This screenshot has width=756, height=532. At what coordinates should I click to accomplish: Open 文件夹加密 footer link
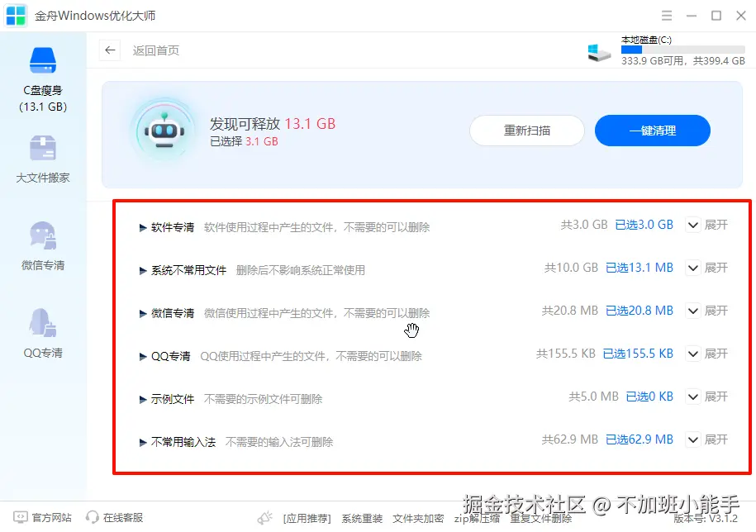click(x=418, y=519)
